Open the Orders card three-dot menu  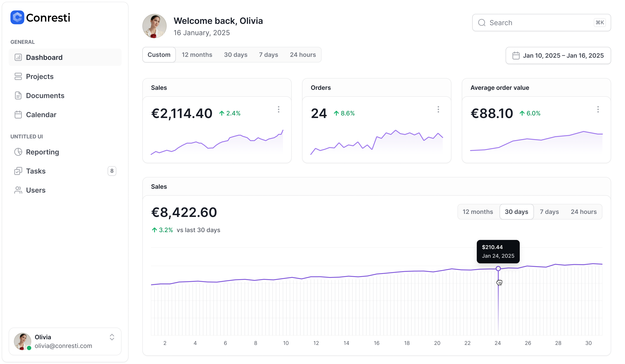click(438, 109)
